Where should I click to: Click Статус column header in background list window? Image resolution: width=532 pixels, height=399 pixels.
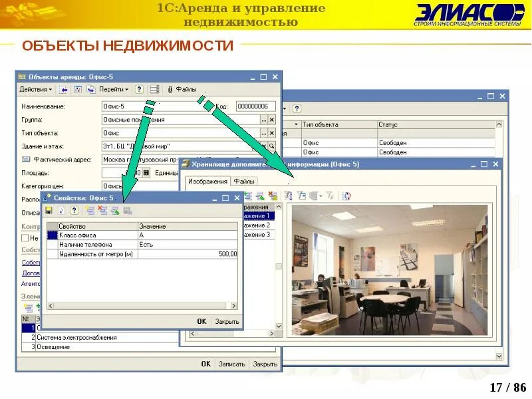pos(436,124)
